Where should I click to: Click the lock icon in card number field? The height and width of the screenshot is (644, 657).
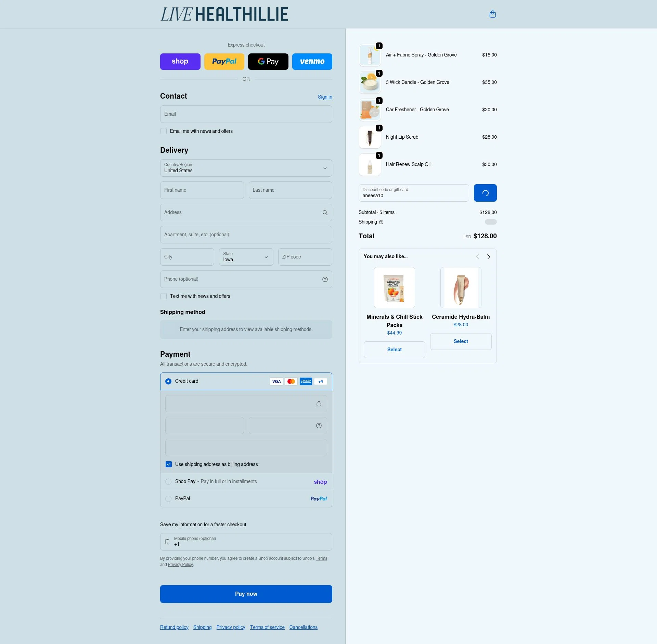319,404
